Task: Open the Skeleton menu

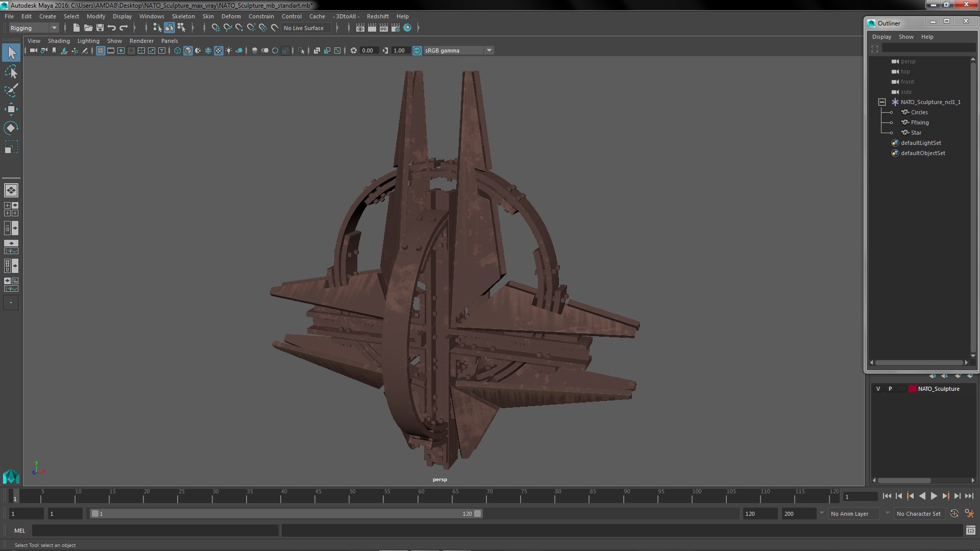Action: tap(183, 16)
